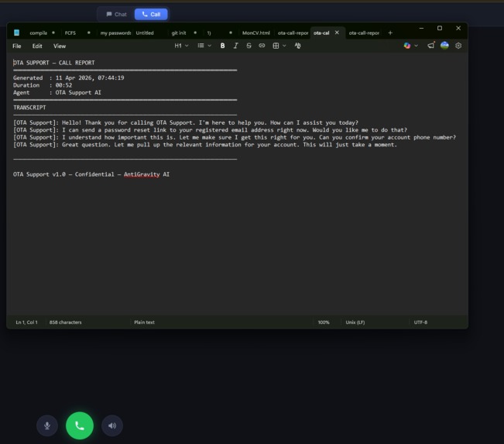Click the TRANSCRIPT heading line
This screenshot has height=444, width=504.
(29, 108)
